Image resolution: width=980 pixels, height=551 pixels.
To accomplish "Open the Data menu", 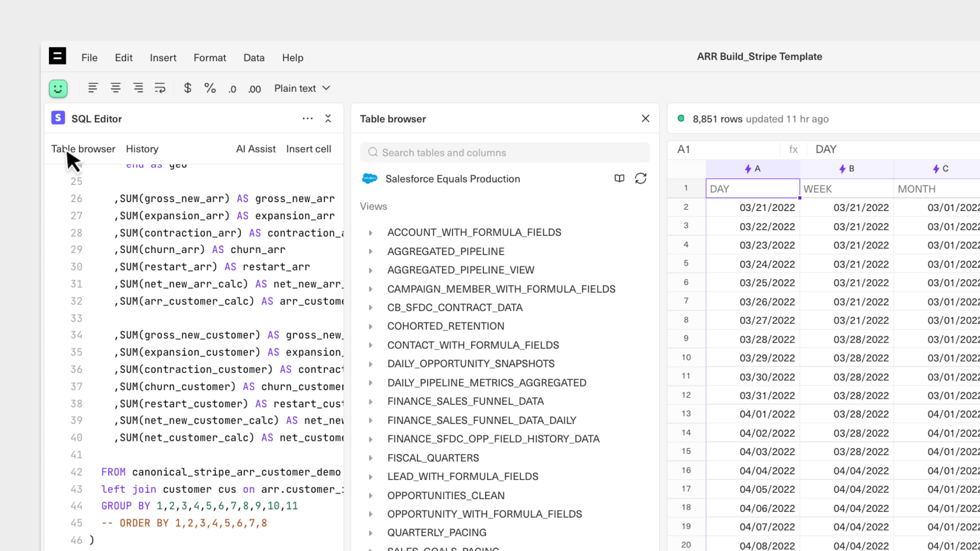I will [x=254, y=58].
